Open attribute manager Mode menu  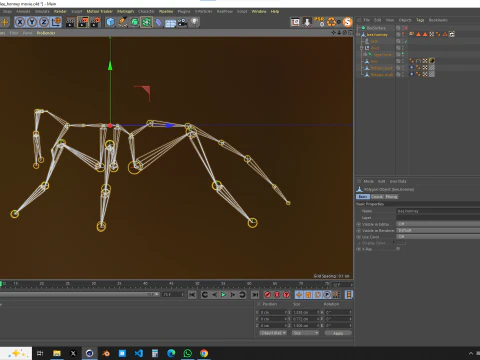[368, 181]
